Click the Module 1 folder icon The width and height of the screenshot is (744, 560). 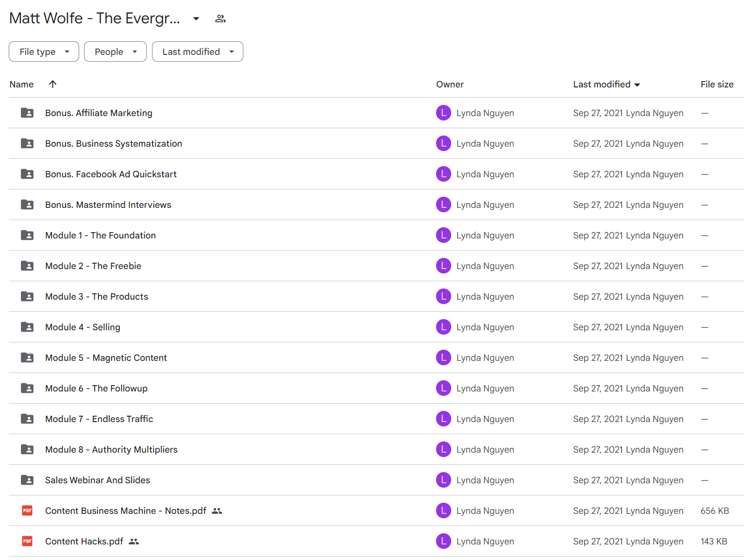[x=27, y=235]
